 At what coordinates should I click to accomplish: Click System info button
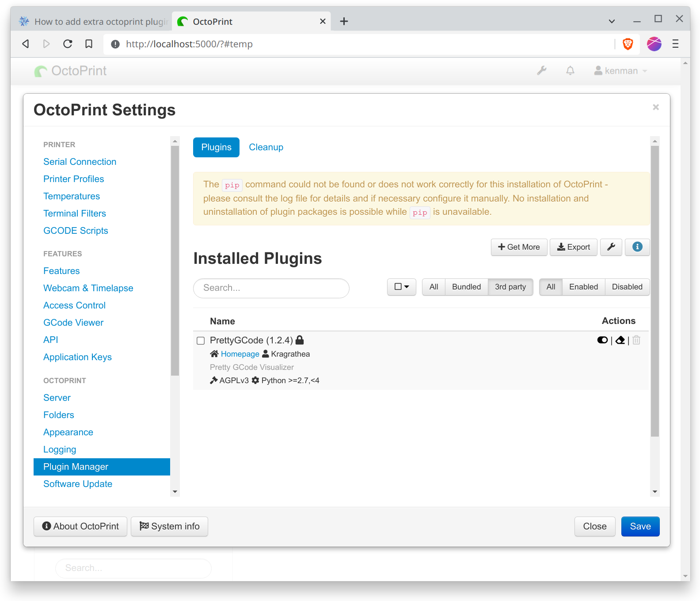pos(169,526)
